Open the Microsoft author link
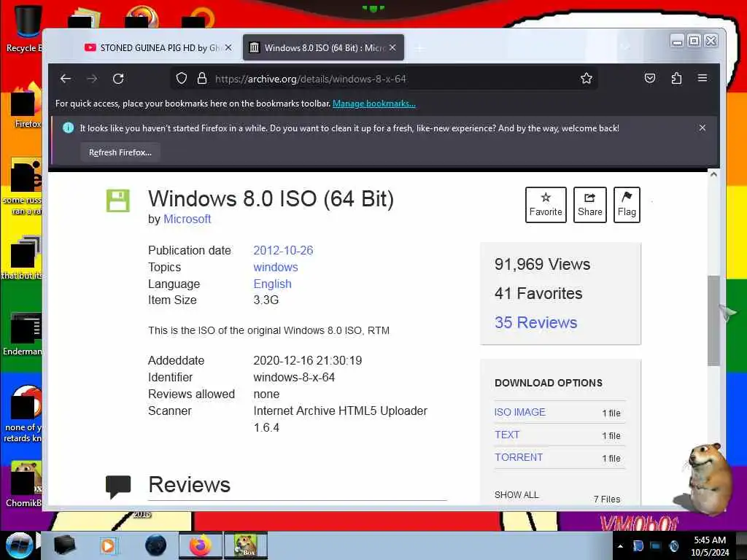Image resolution: width=747 pixels, height=560 pixels. tap(187, 219)
